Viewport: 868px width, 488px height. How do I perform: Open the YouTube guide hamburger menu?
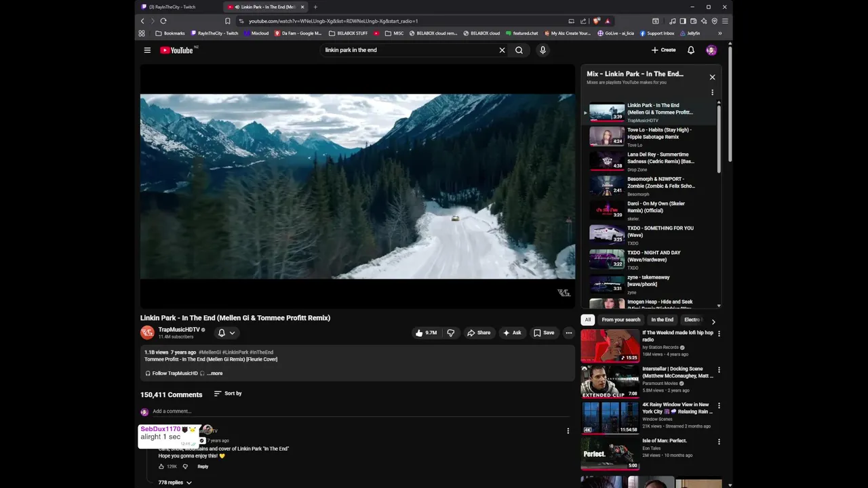(x=147, y=50)
